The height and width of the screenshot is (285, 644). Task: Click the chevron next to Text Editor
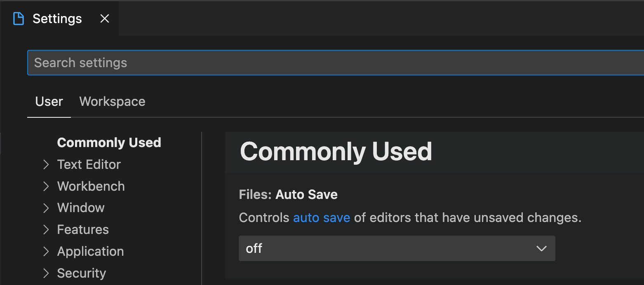point(46,164)
